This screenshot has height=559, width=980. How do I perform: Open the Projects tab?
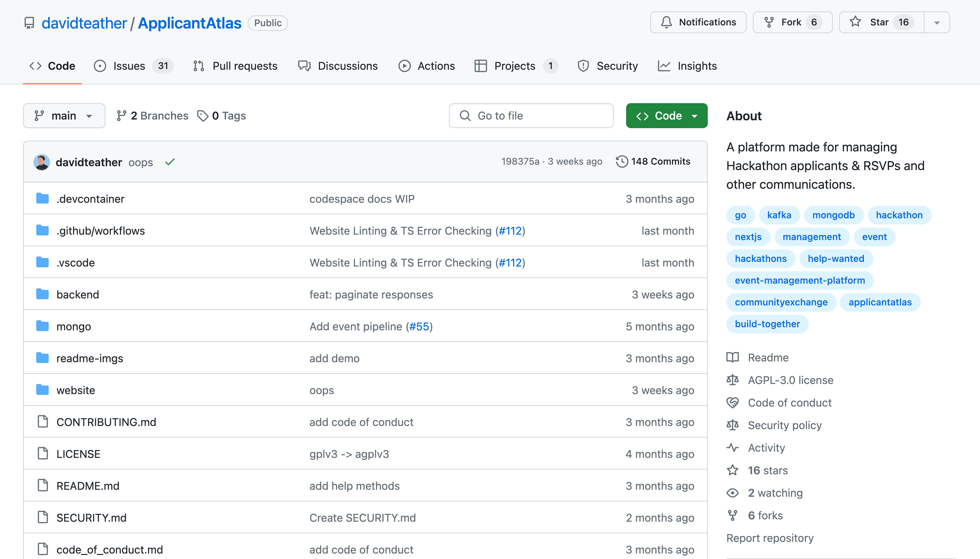pyautogui.click(x=516, y=66)
